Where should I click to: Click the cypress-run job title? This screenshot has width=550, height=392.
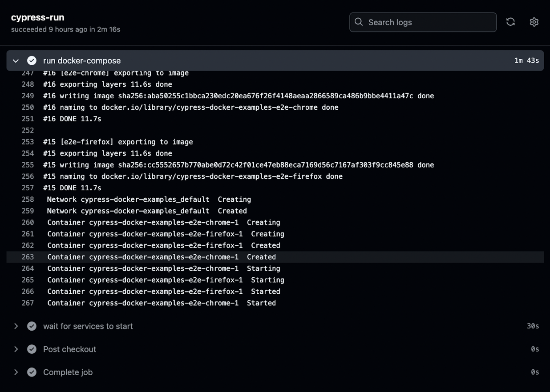pyautogui.click(x=38, y=17)
